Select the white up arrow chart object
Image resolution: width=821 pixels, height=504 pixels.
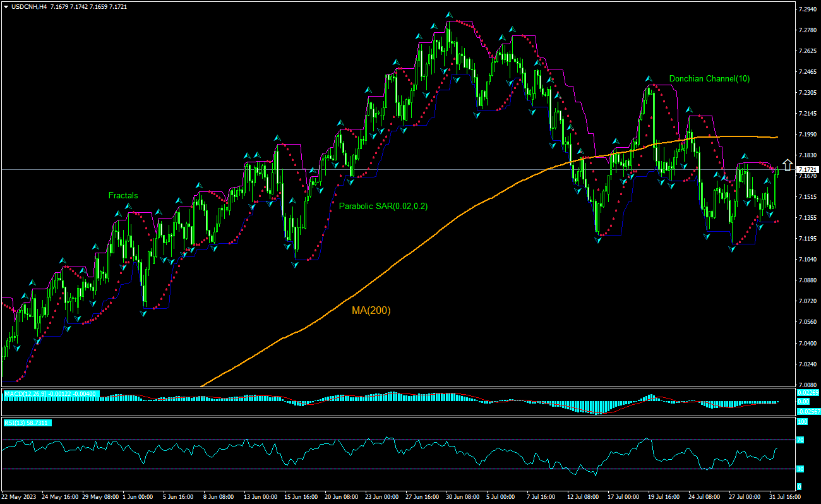(787, 164)
